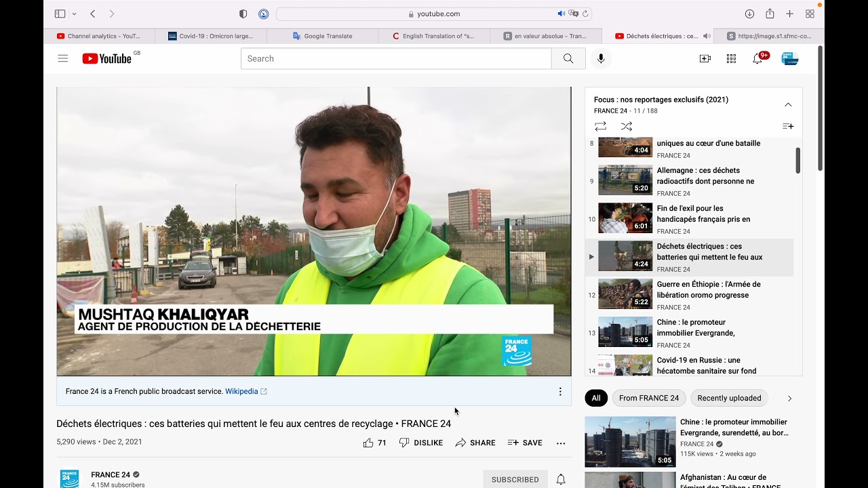The image size is (868, 488).
Task: Open the account avatar menu
Action: click(x=790, y=58)
